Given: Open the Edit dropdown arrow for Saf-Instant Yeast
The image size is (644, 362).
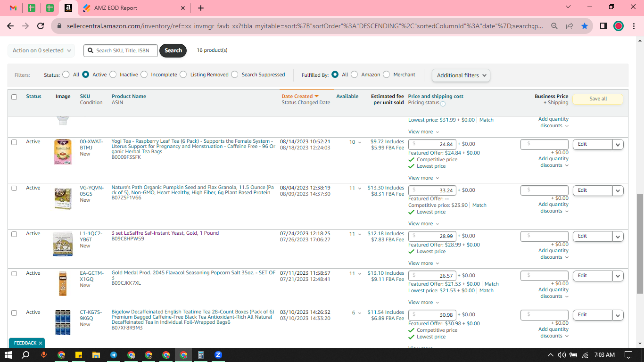Looking at the screenshot, I should tap(618, 236).
